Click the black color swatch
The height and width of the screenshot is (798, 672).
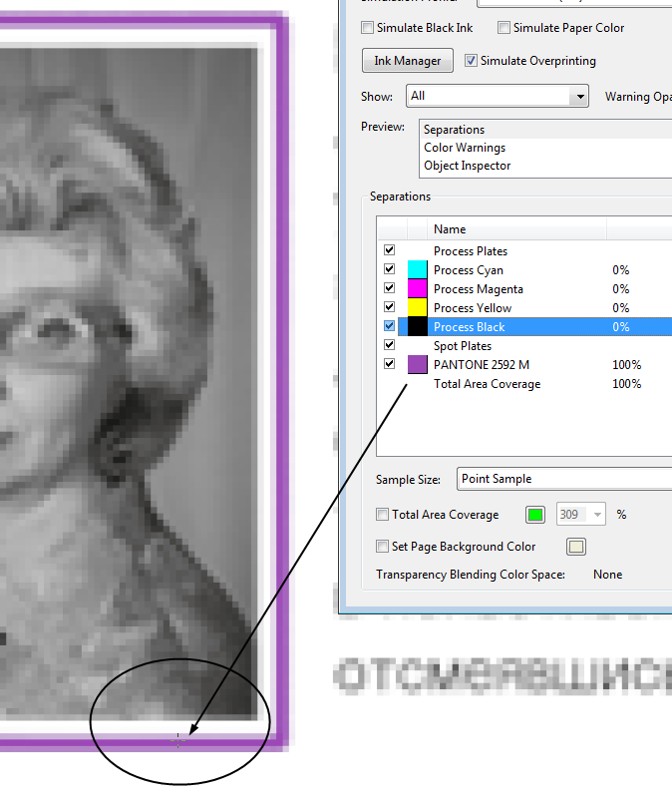[x=418, y=327]
